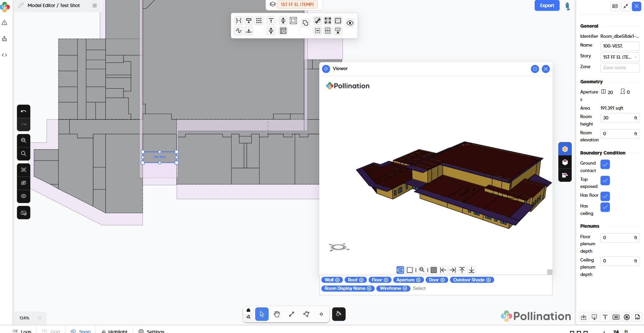Toggle the eye visibility icon in toolbar
Screen dimensions: 644x333
[350, 23]
